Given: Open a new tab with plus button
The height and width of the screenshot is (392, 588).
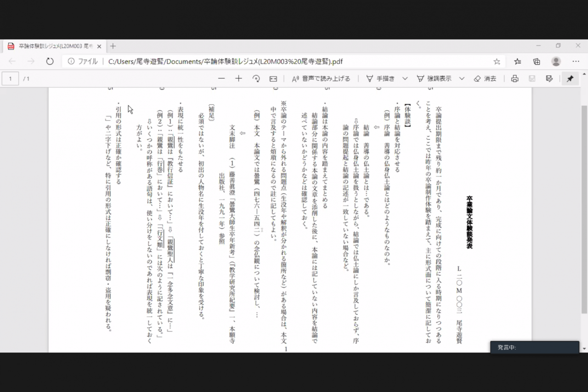Looking at the screenshot, I should point(113,46).
